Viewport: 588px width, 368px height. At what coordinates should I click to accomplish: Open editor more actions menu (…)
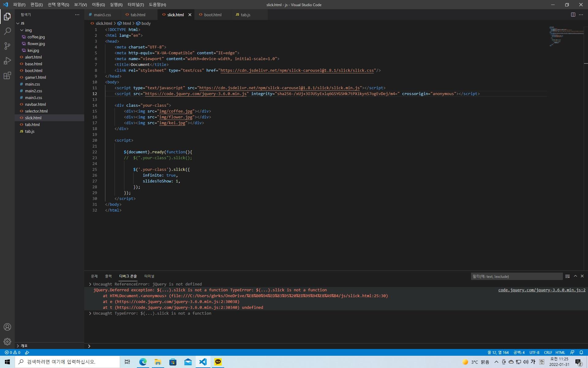581,15
